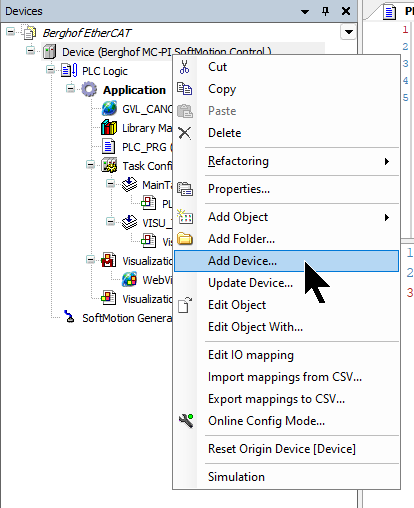Toggle Simulation in context menu
This screenshot has width=414, height=508.
click(287, 477)
